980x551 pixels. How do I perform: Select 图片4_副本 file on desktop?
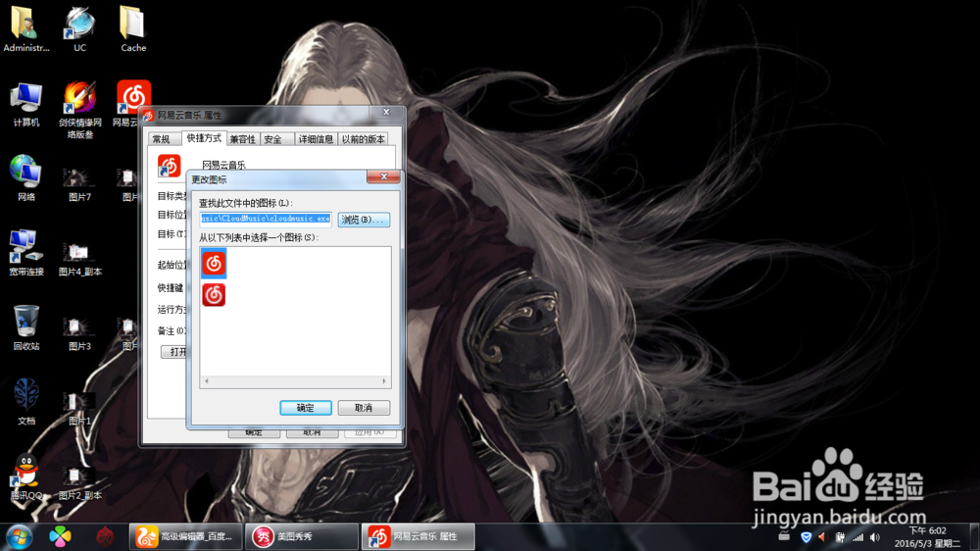[x=80, y=259]
